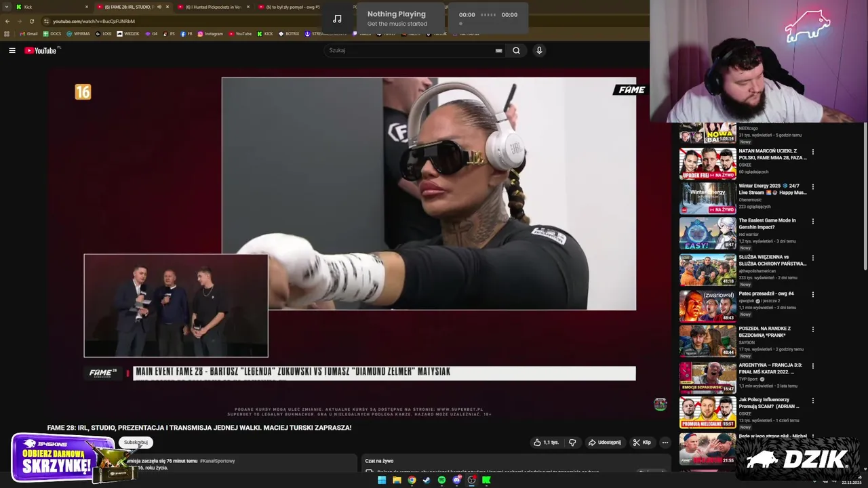Go back with the browser back arrow
This screenshot has height=488, width=868.
pos(8,21)
